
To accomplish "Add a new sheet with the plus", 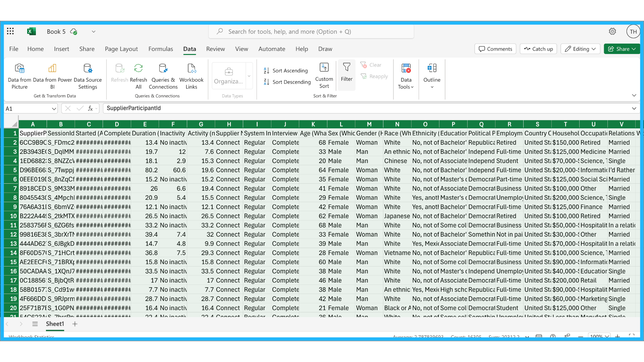I will click(x=75, y=324).
